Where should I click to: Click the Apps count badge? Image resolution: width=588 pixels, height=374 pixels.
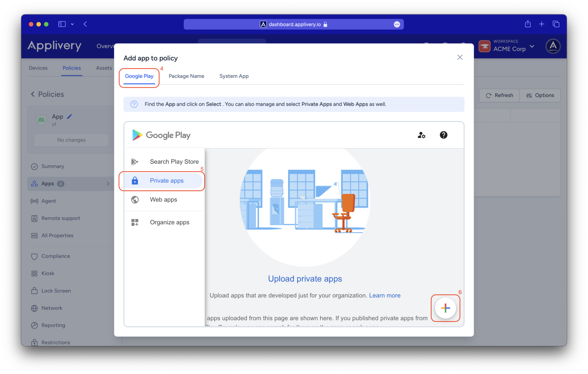point(61,184)
